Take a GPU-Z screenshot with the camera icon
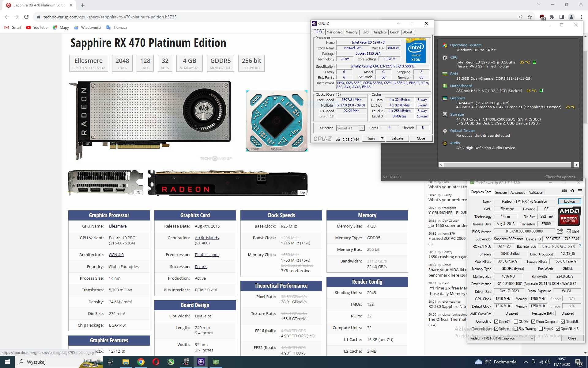Screen dimensions: 588x368 [564, 191]
